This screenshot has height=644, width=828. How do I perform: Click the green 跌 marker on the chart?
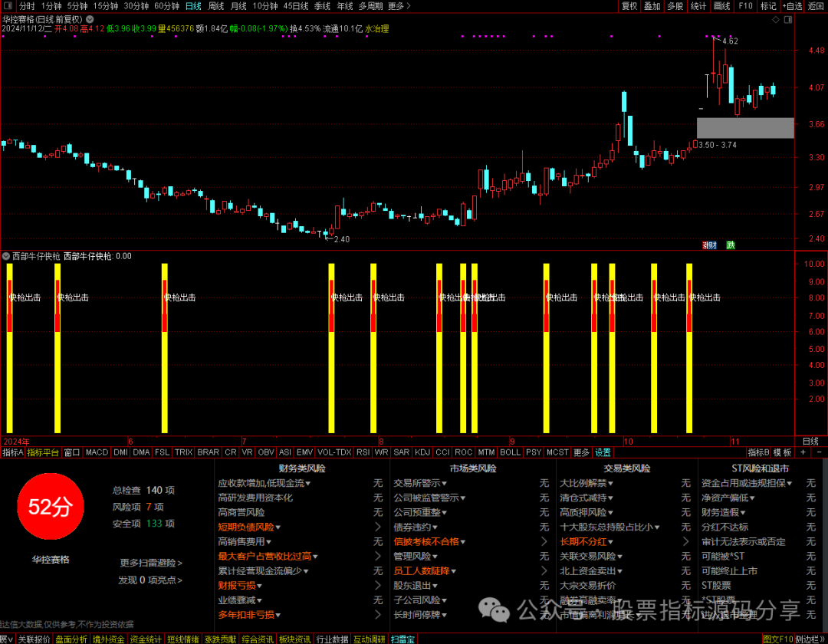(x=731, y=245)
